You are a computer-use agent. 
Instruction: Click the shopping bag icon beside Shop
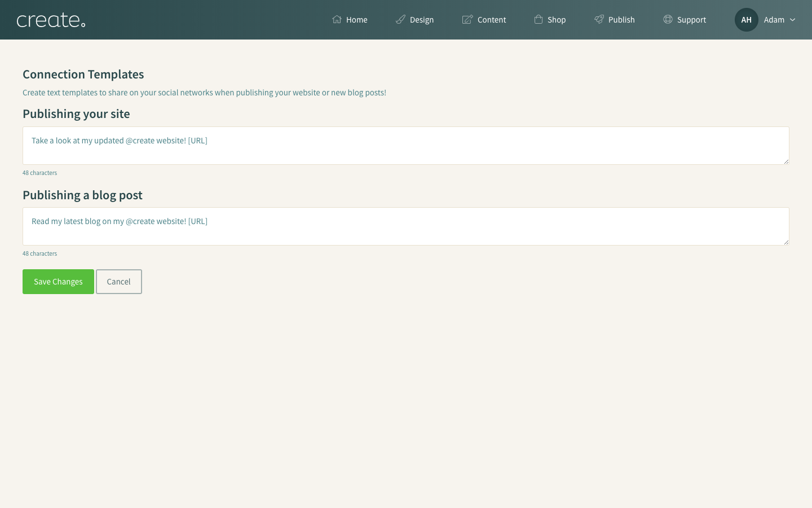pos(539,20)
